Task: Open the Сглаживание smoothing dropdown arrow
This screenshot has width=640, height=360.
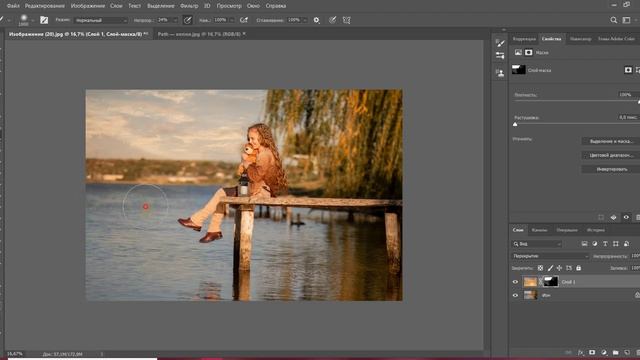Action: pos(304,20)
